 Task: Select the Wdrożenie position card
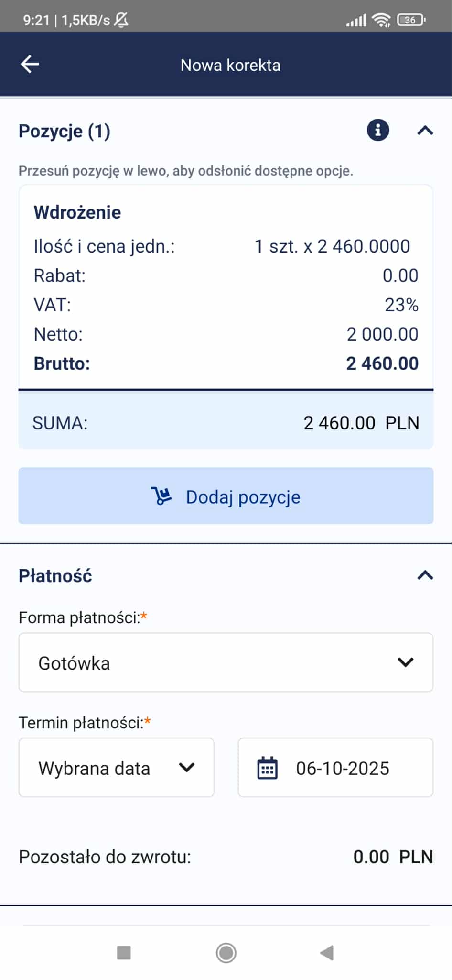[226, 287]
